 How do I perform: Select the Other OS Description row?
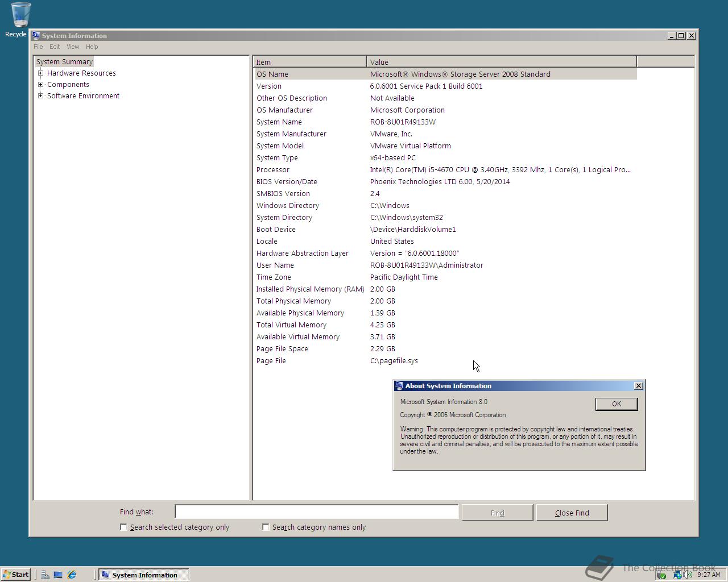point(445,98)
